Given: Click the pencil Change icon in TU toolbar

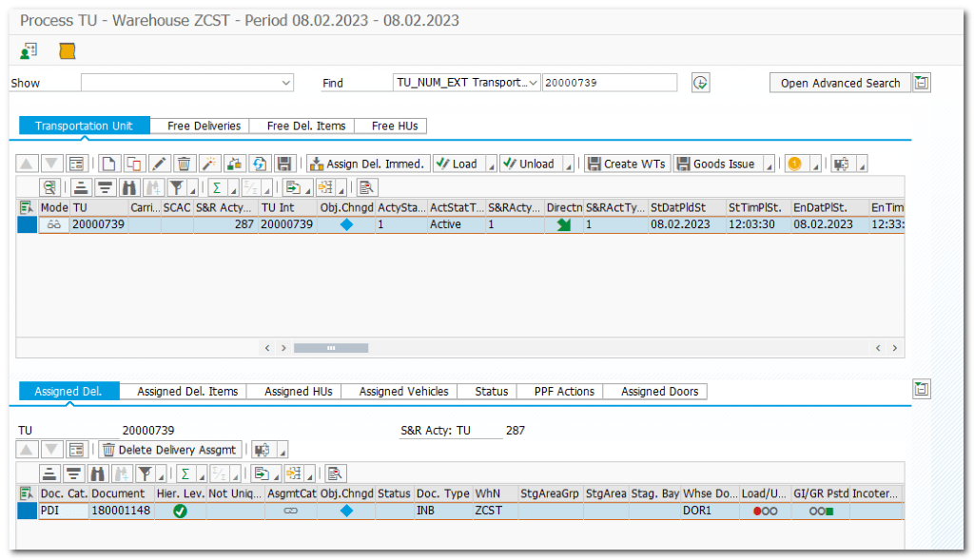Looking at the screenshot, I should click(x=160, y=164).
